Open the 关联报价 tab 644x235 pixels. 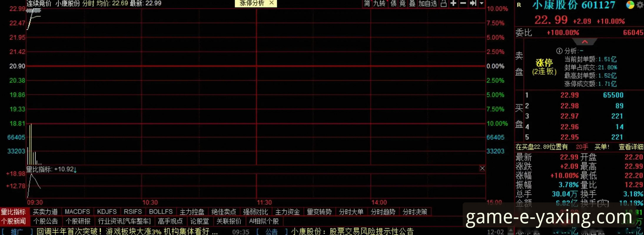pyautogui.click(x=229, y=221)
